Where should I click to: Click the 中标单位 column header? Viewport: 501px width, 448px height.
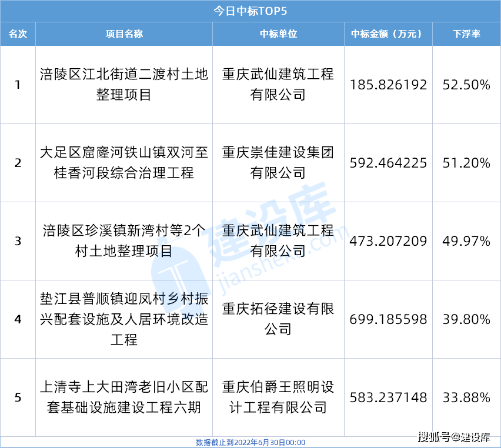coord(278,34)
